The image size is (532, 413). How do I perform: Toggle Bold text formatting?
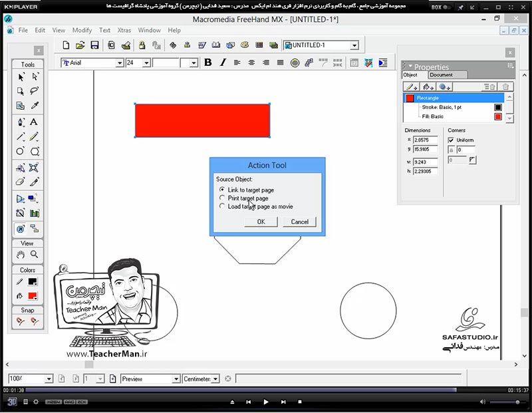tap(207, 63)
